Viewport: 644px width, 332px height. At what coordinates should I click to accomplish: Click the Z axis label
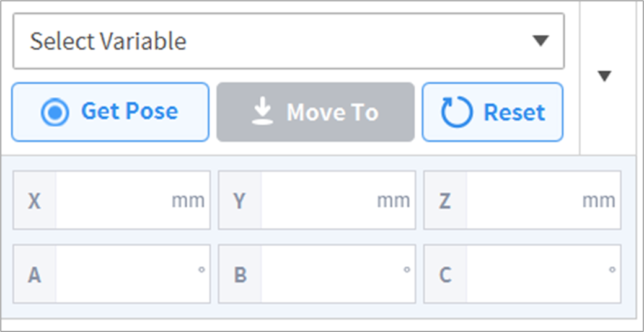pos(445,200)
